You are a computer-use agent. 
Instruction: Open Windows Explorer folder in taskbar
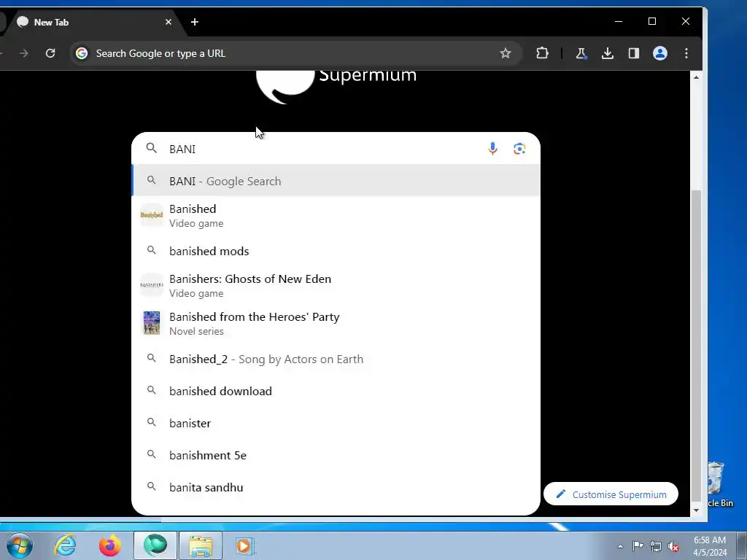coord(201,545)
